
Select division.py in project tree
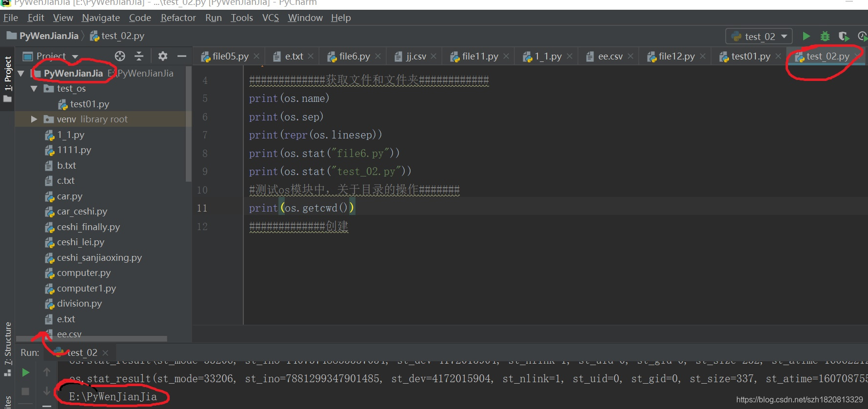pyautogui.click(x=73, y=304)
